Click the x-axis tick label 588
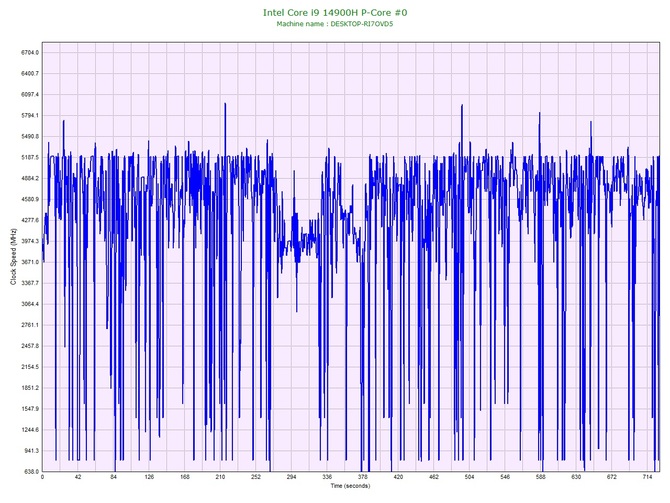Viewport: 670px width, 503px height. coord(541,477)
